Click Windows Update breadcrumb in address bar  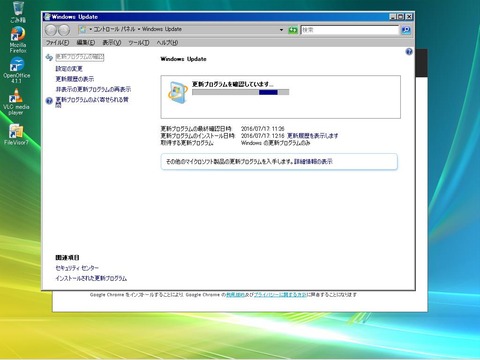[162, 29]
